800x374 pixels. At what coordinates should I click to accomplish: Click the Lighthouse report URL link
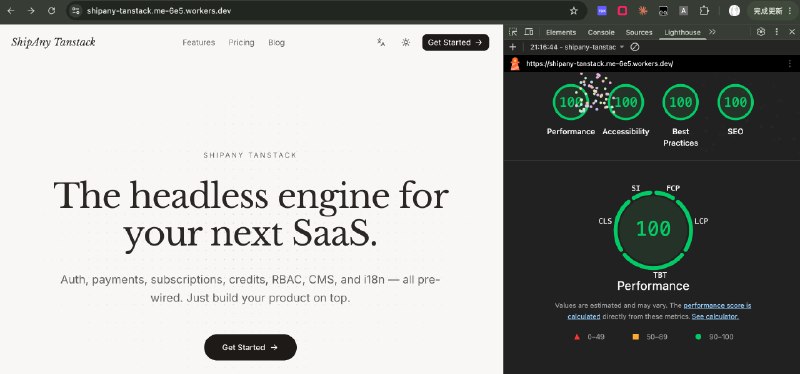(x=599, y=64)
